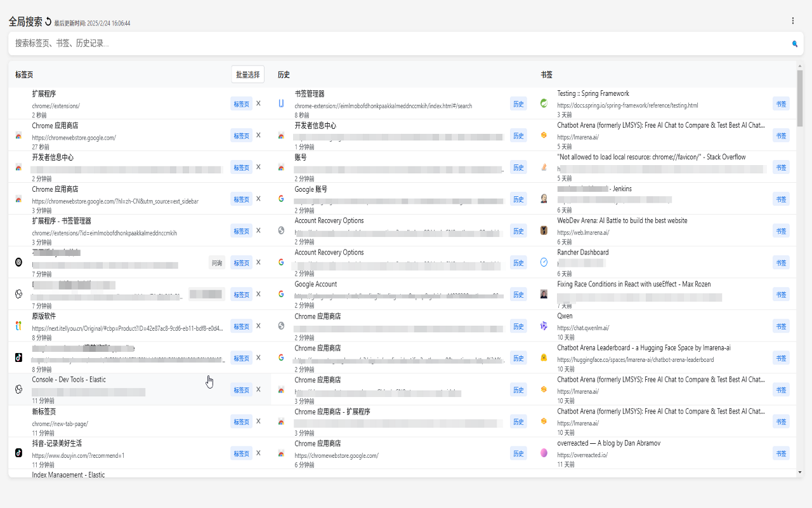Click 书签 button for Rancher Dashboard
The height and width of the screenshot is (508, 812).
[x=781, y=262]
